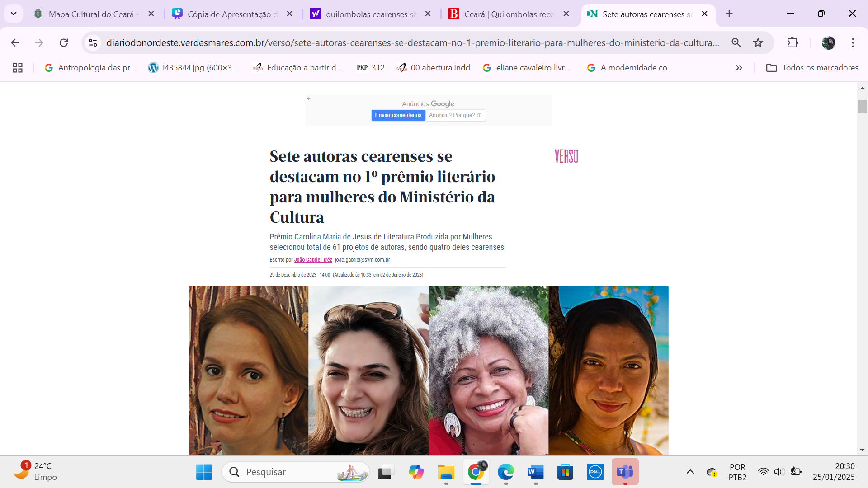Open the zoom magnifier icon in address bar
The height and width of the screenshot is (488, 868).
tap(736, 42)
